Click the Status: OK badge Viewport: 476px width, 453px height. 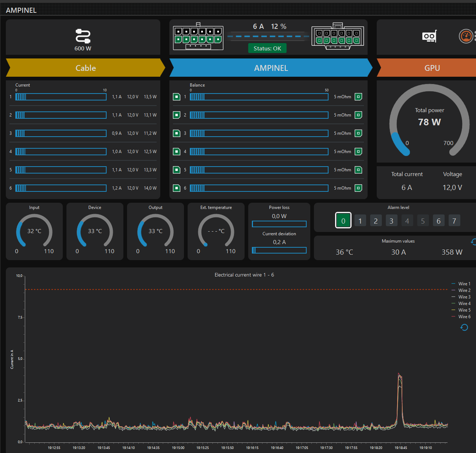coord(267,48)
